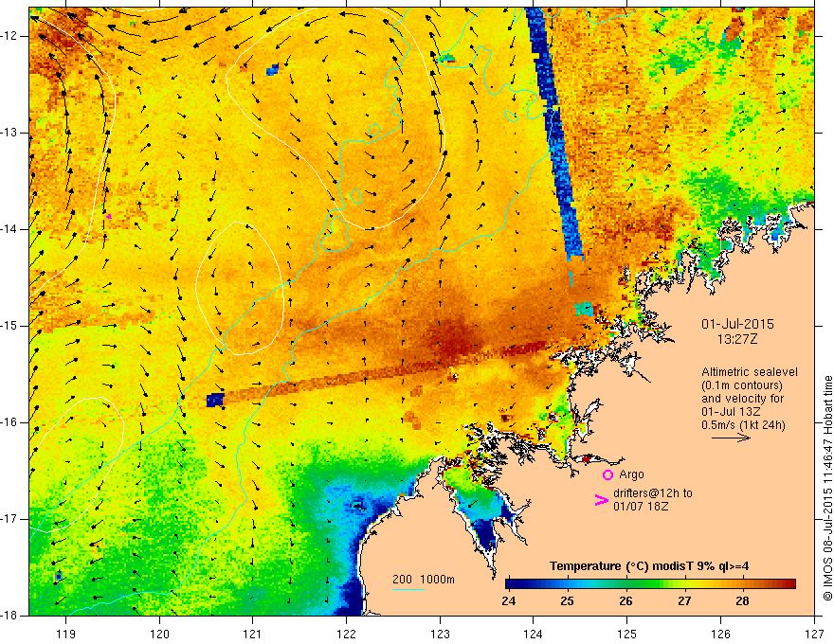Click the colorbar tick label 24
The image size is (834, 644).
pos(509,601)
